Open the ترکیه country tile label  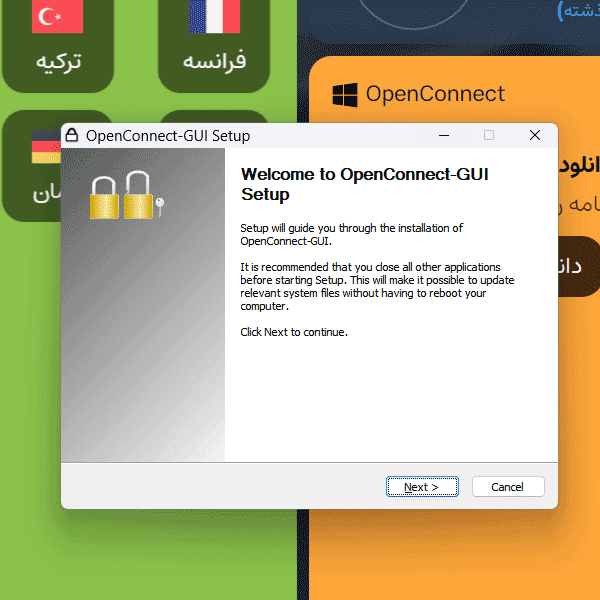click(58, 61)
